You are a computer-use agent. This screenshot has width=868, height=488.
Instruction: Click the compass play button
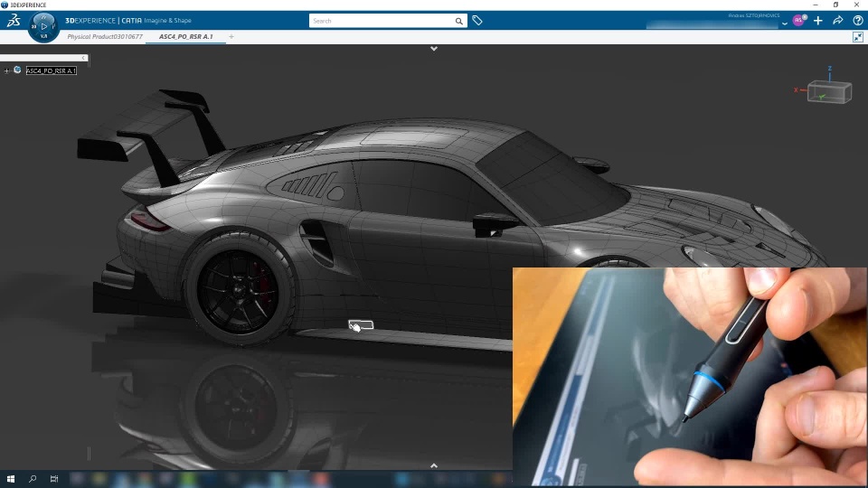(x=43, y=26)
